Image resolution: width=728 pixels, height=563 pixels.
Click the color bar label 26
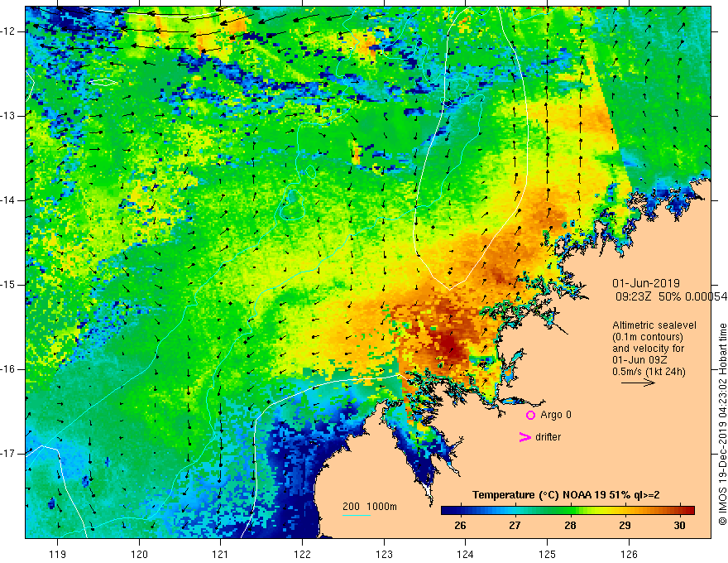[x=460, y=526]
